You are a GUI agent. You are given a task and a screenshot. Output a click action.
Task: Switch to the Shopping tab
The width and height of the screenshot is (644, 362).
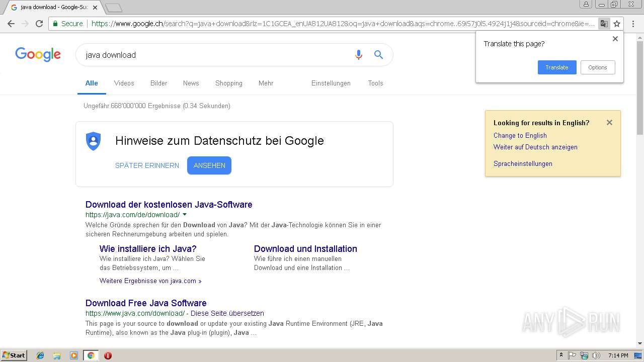(x=229, y=83)
